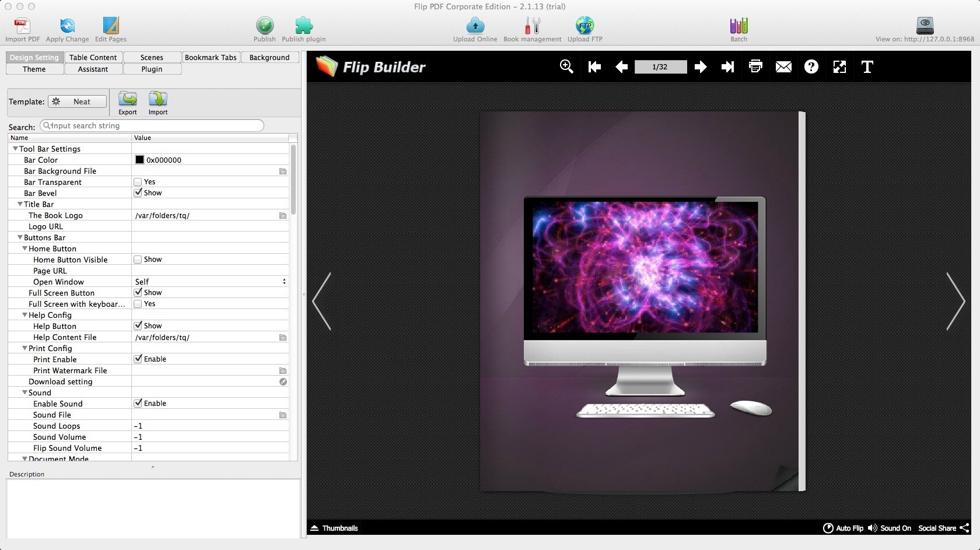980x550 pixels.
Task: Start Auto Flip
Action: 843,528
